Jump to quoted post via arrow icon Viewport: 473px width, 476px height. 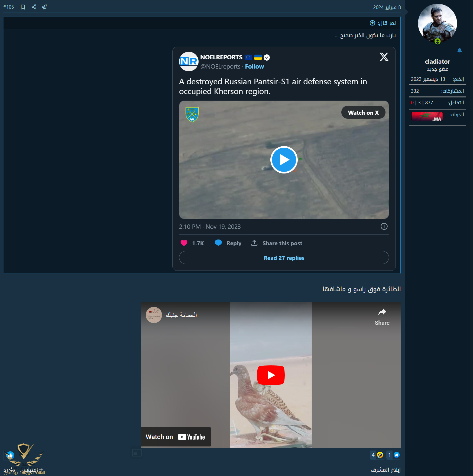(372, 23)
